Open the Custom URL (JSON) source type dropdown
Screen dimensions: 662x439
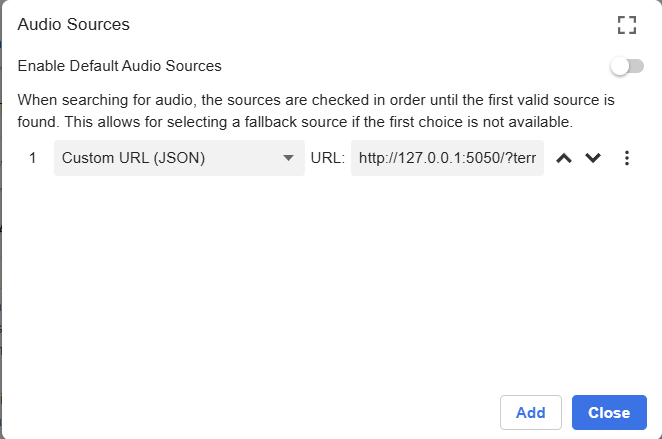[170, 158]
